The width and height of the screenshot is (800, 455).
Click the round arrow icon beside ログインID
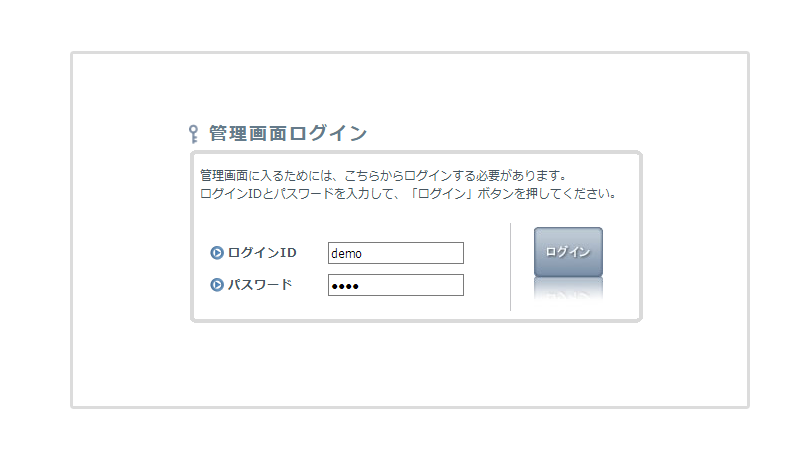(x=217, y=252)
